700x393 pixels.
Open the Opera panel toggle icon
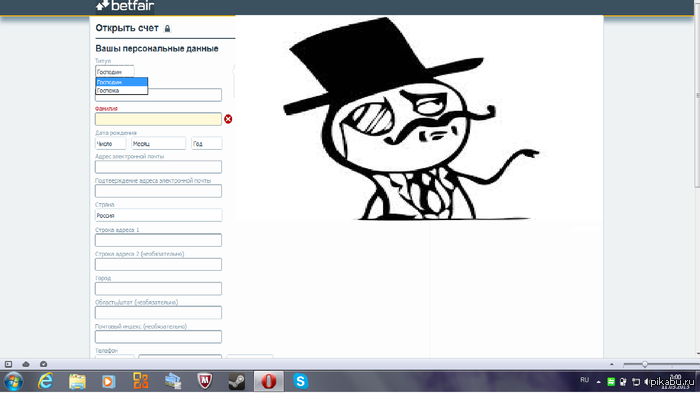[8, 364]
